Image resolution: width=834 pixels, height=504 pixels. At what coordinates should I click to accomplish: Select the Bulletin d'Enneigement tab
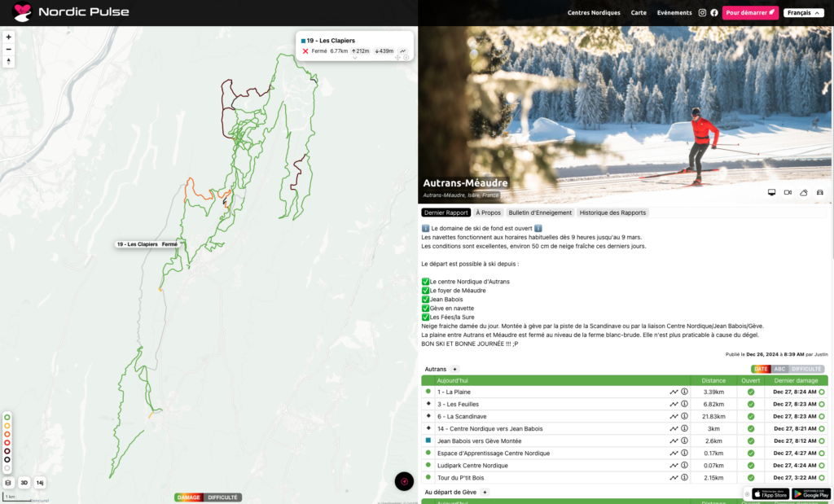tap(540, 213)
